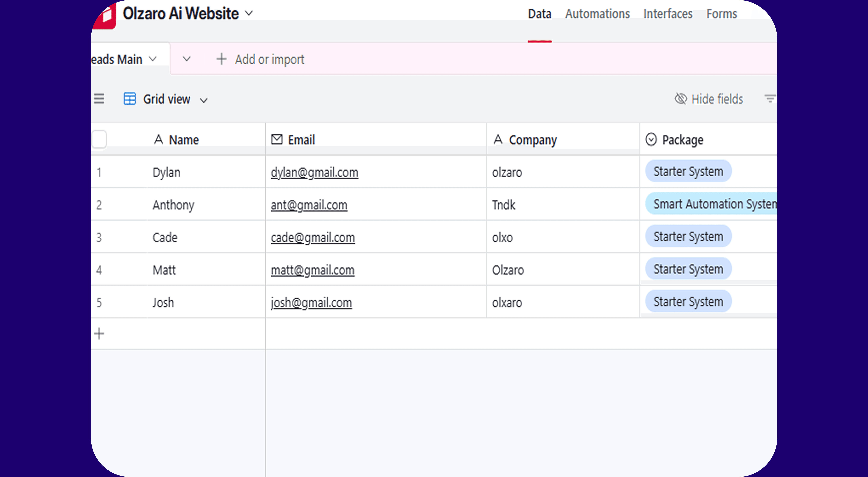This screenshot has width=868, height=477.
Task: Click the Grid view table icon
Action: click(130, 99)
